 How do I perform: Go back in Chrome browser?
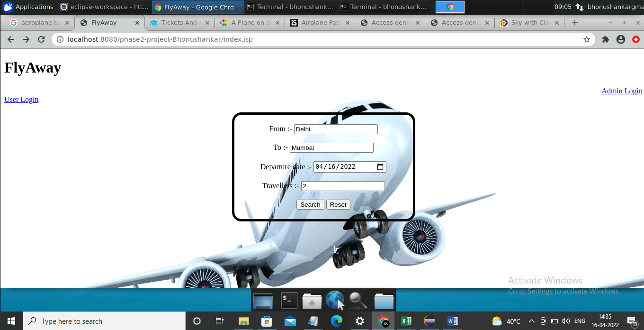point(10,39)
